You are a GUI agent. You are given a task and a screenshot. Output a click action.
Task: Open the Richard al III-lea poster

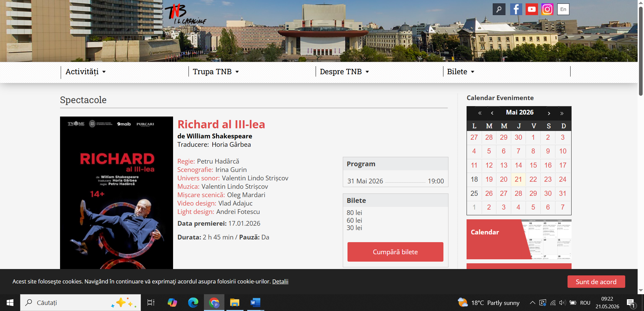116,193
